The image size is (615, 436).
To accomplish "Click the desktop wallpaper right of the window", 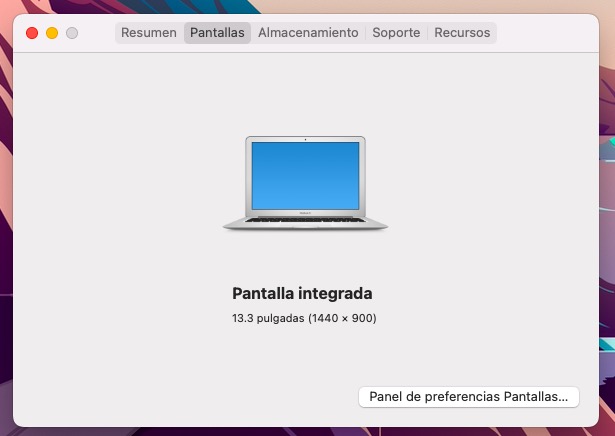I will coord(606,250).
